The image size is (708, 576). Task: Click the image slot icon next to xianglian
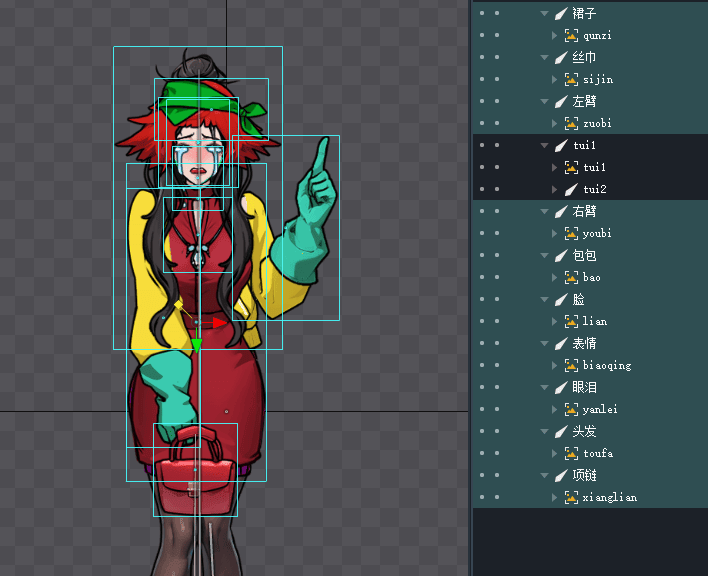pos(571,497)
